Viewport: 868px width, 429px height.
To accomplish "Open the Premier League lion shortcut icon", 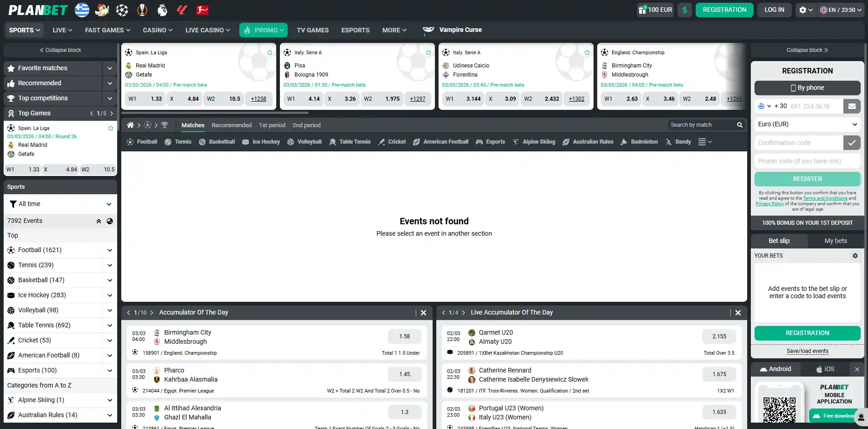I will (162, 10).
